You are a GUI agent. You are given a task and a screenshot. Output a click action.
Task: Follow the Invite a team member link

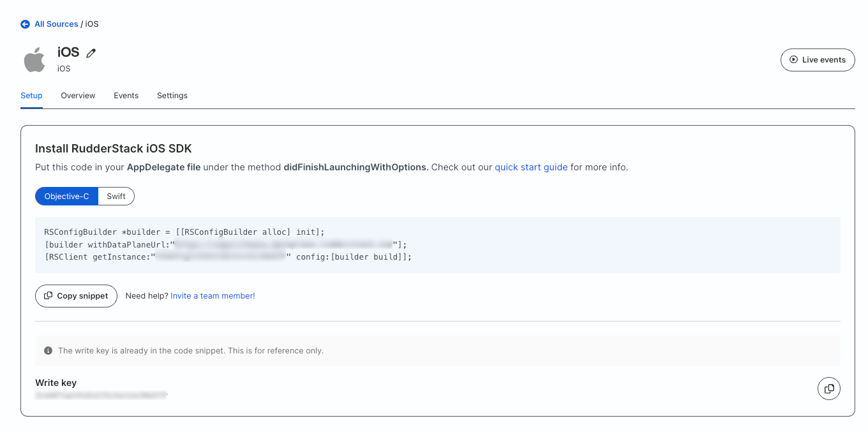pos(213,296)
